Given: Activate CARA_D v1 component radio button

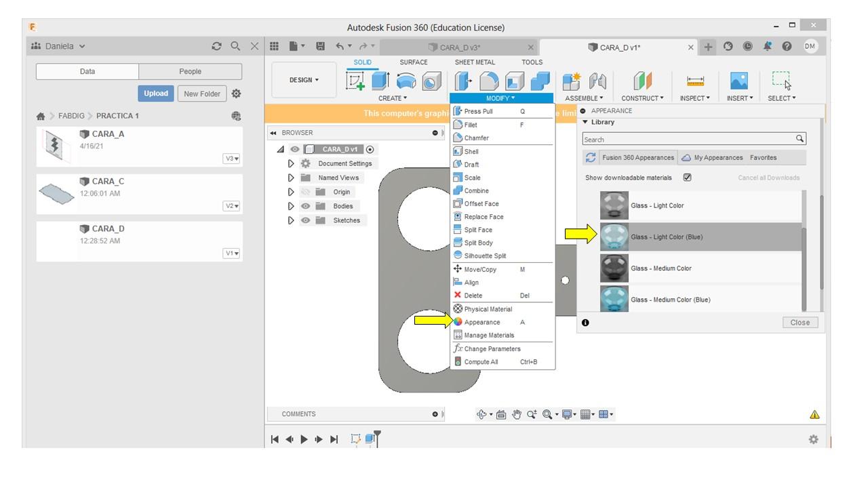Looking at the screenshot, I should [370, 149].
